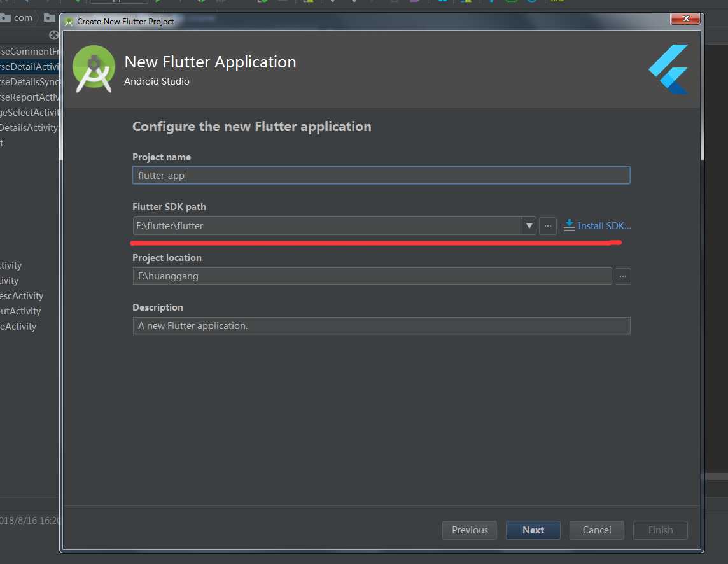The image size is (728, 564).
Task: Click the dialog title bar Android icon
Action: pos(69,22)
